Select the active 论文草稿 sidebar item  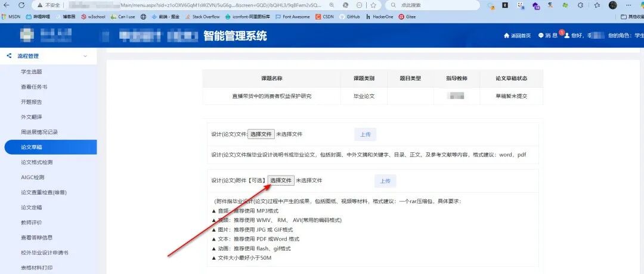51,147
